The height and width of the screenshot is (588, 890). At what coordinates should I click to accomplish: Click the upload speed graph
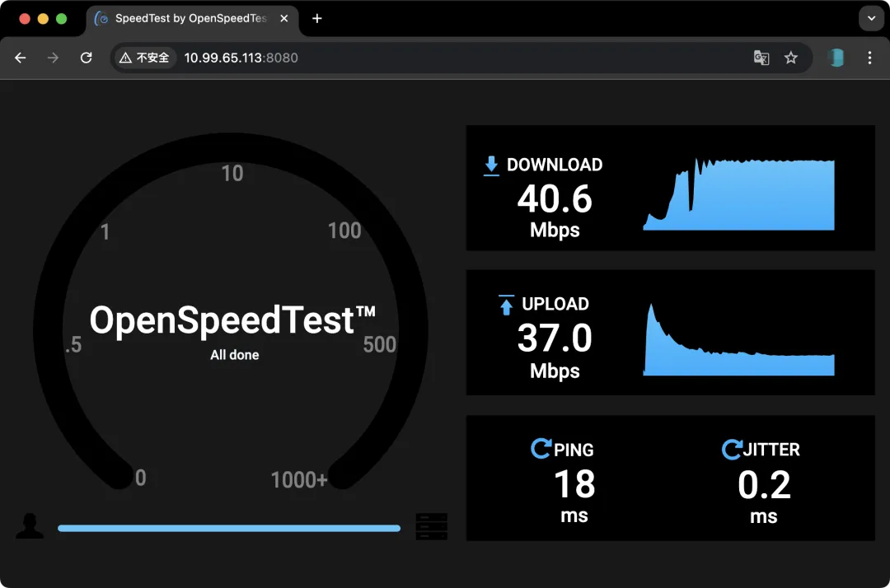(738, 339)
